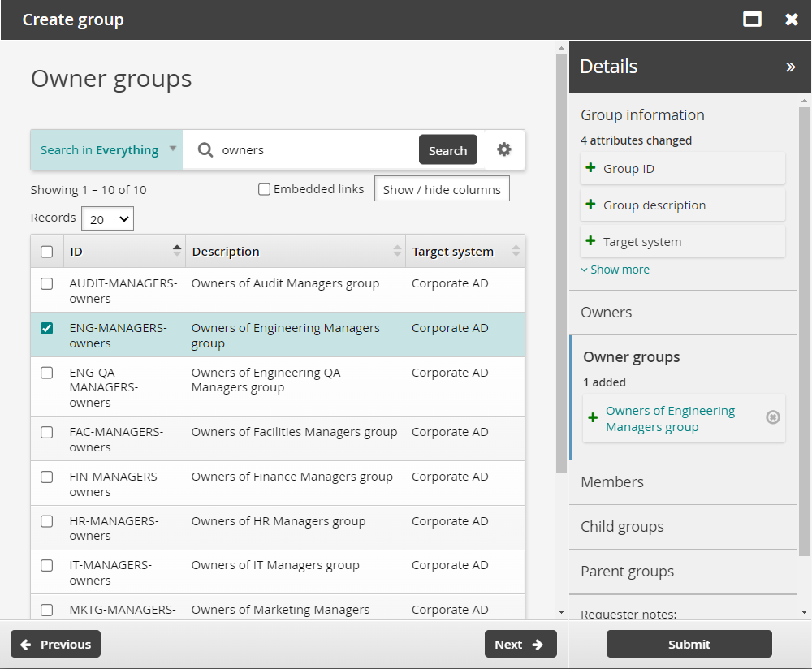This screenshot has height=669, width=812.
Task: Open the Members section
Action: (611, 481)
